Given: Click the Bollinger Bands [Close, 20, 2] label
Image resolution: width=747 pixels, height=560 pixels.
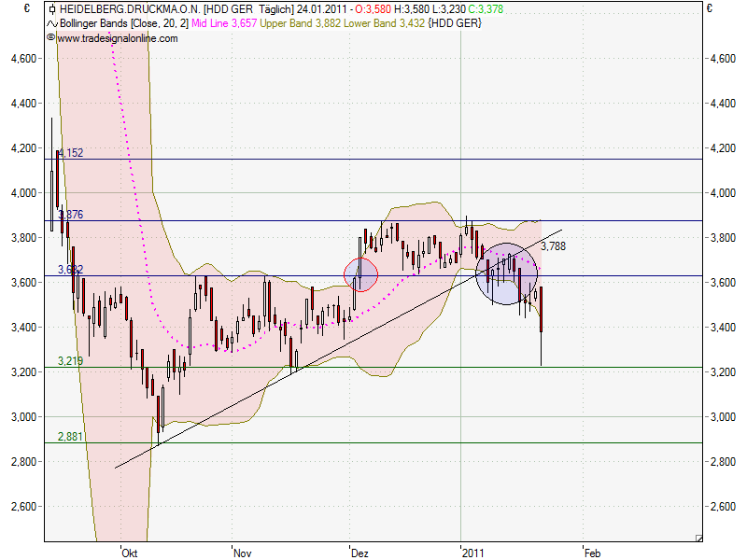Looking at the screenshot, I should point(124,23).
